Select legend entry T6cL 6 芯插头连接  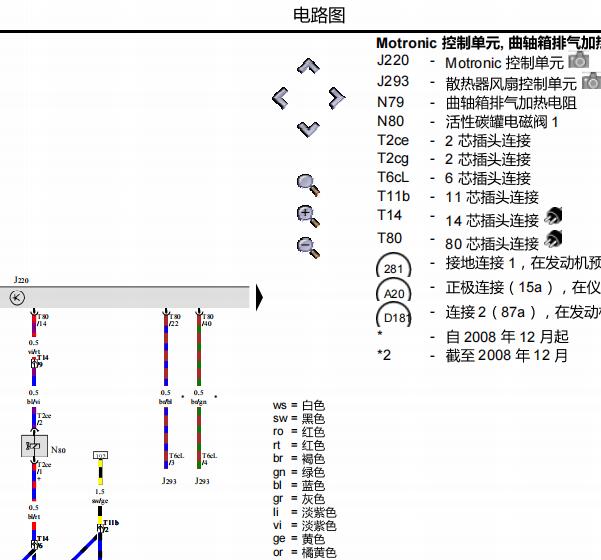(x=454, y=177)
